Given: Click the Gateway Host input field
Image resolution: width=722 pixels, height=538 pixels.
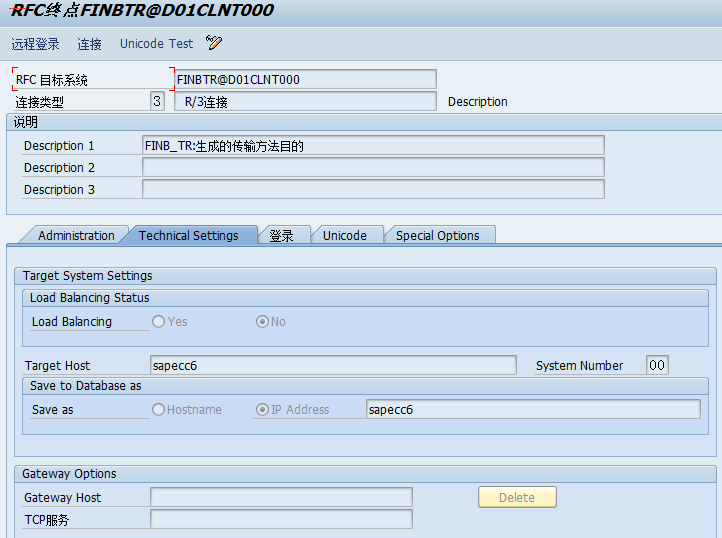Looking at the screenshot, I should point(281,497).
